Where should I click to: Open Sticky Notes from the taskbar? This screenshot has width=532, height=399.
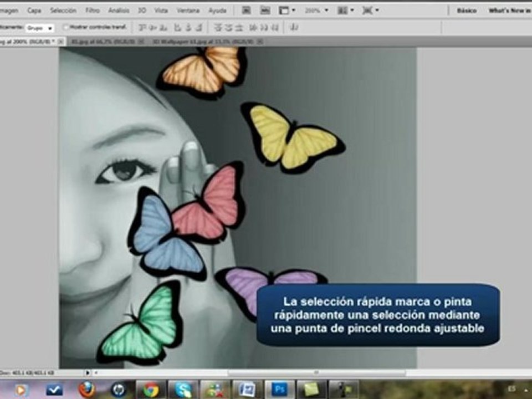(311, 390)
